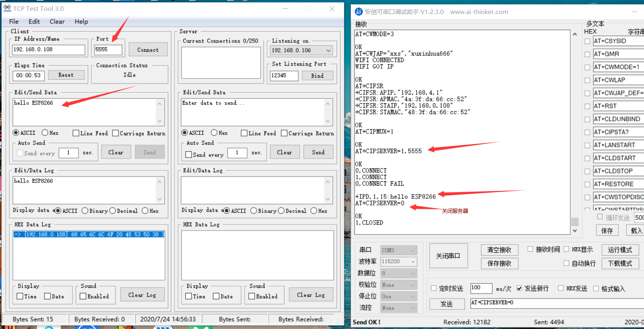The height and width of the screenshot is (329, 644).
Task: Open the File menu
Action: [14, 22]
